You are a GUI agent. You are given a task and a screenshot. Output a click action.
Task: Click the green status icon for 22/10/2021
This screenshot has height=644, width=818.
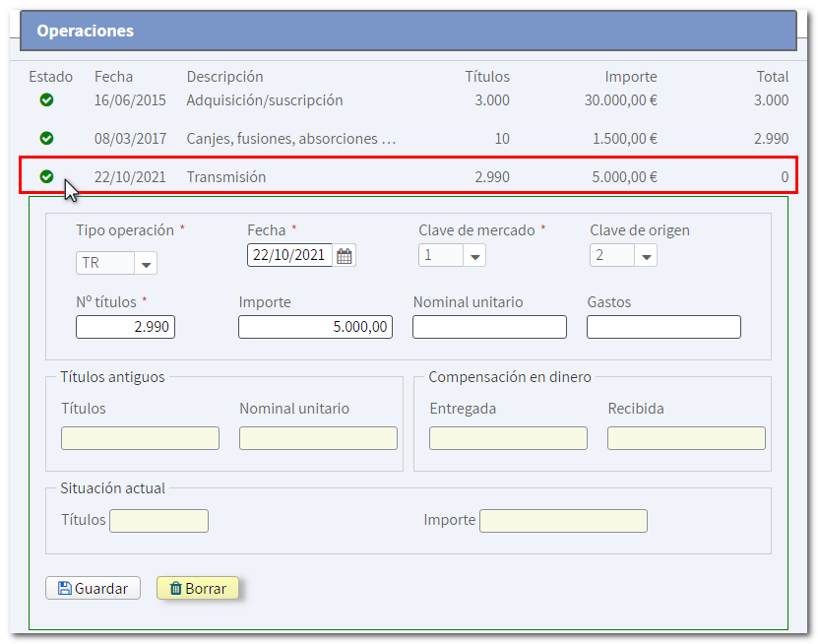point(46,177)
